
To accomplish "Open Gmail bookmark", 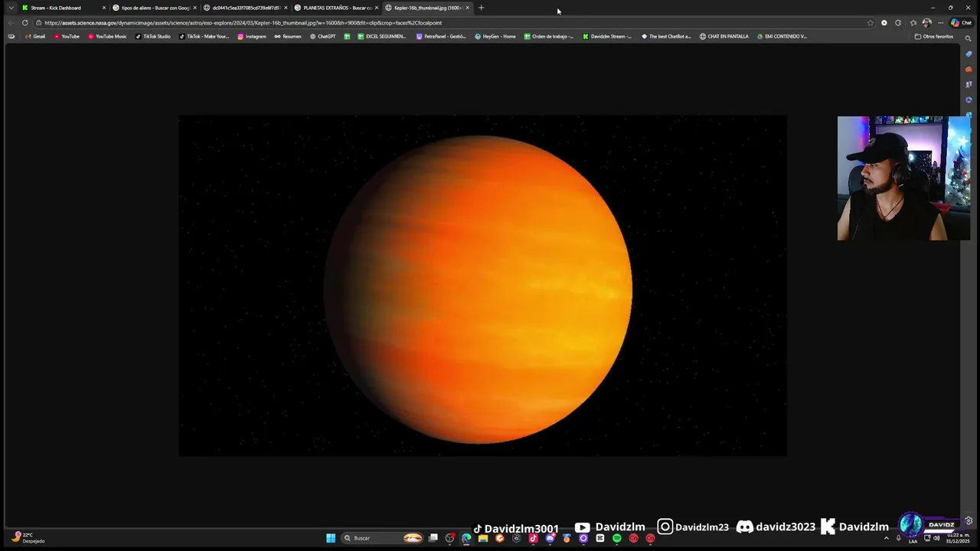I will (x=35, y=36).
